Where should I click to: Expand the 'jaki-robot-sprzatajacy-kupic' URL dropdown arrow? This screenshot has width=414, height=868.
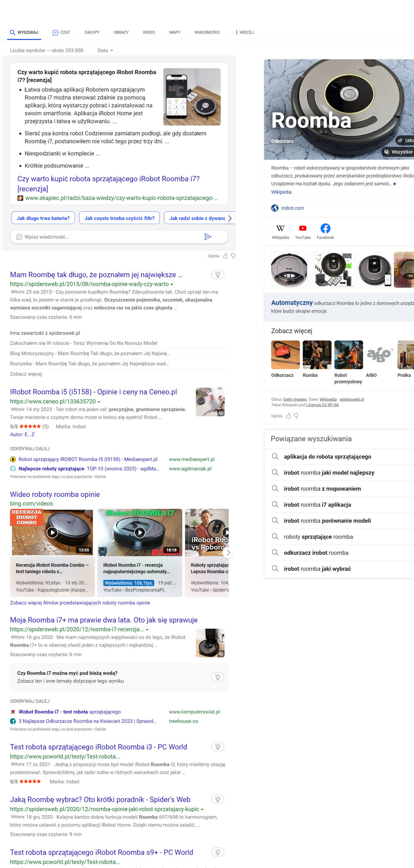202,809
